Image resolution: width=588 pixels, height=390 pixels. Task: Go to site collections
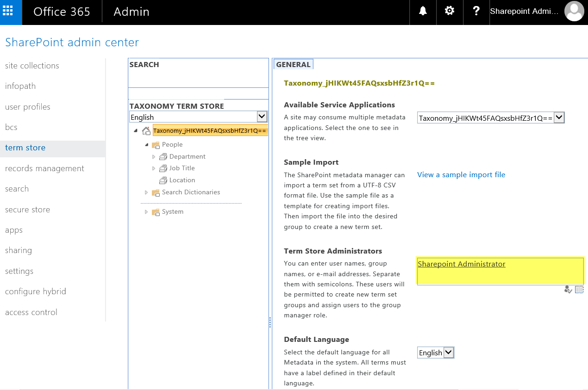coord(32,66)
